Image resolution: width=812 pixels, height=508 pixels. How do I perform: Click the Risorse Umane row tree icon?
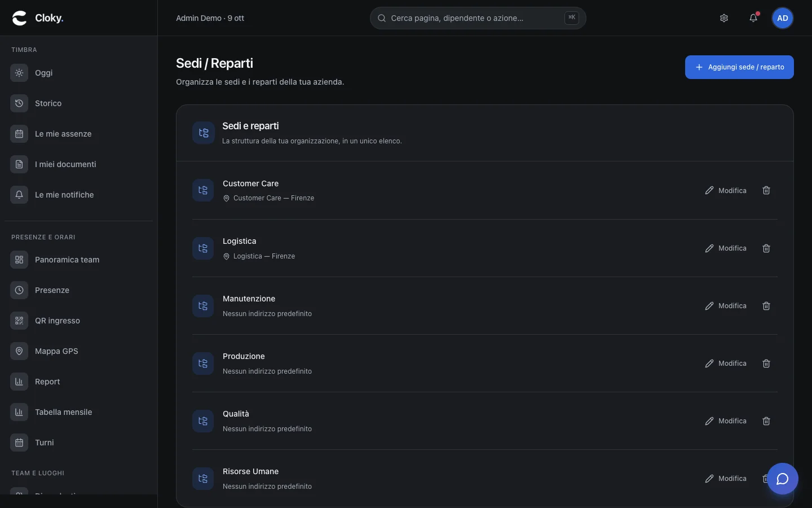coord(203,479)
